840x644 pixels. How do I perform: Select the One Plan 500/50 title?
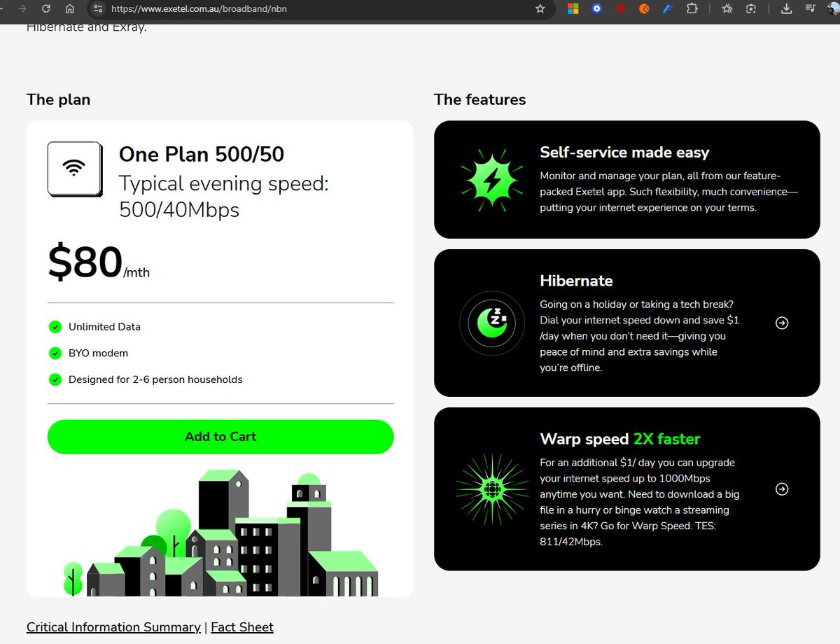(x=202, y=154)
